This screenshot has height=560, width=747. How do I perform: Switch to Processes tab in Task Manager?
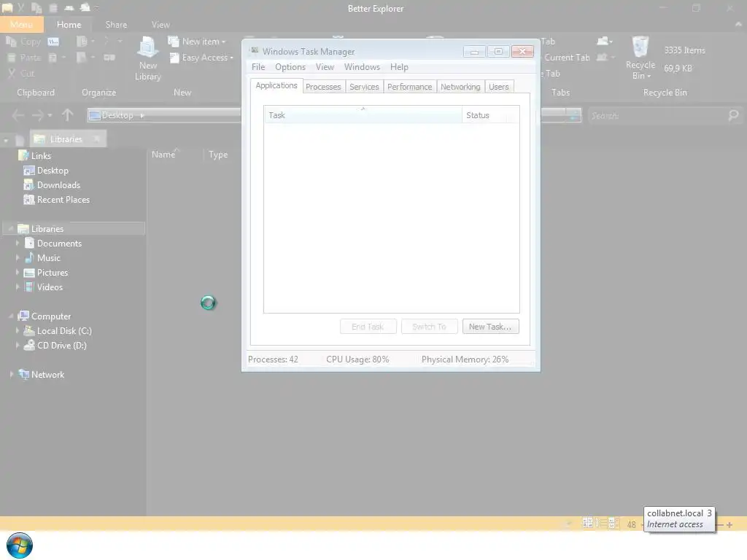click(x=323, y=87)
